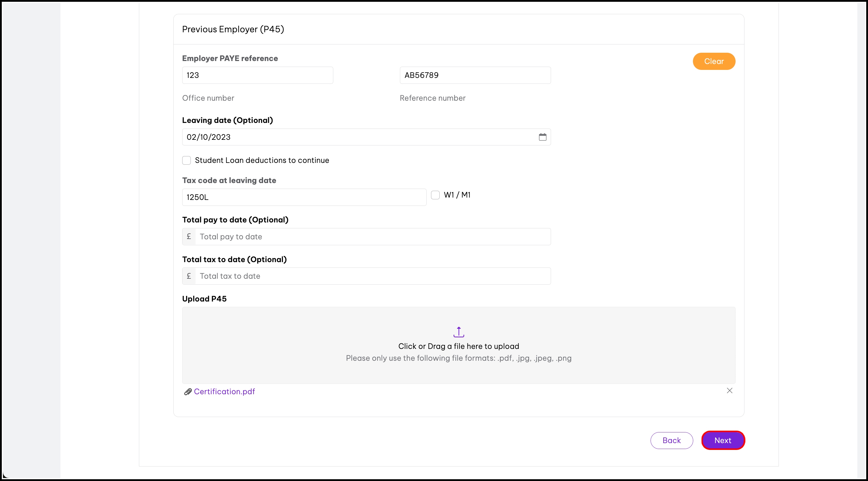868x481 pixels.
Task: Click the Reference number field with AB56789
Action: click(475, 75)
